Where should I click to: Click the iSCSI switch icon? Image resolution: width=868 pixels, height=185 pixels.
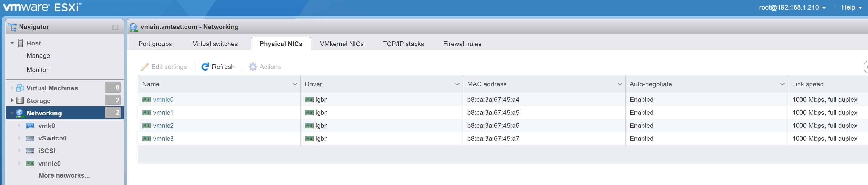click(x=30, y=151)
